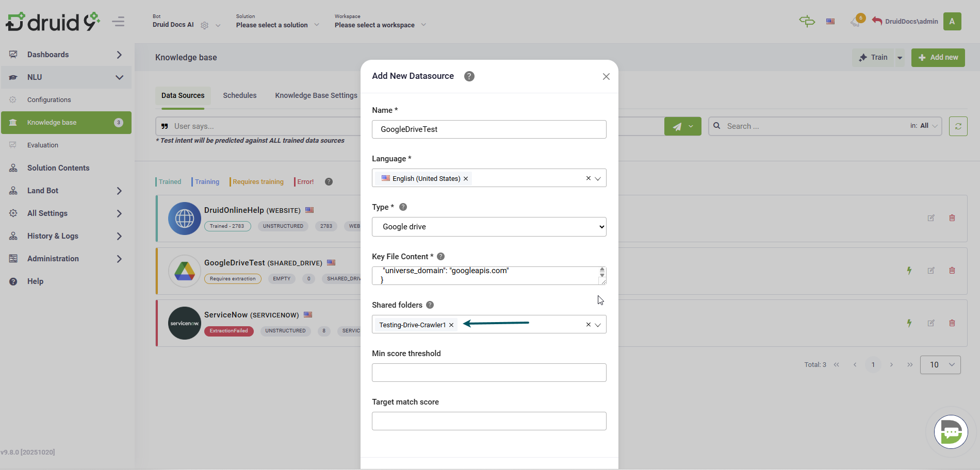Open the Type dropdown showing Google drive
Image resolution: width=980 pixels, height=470 pixels.
tap(488, 227)
